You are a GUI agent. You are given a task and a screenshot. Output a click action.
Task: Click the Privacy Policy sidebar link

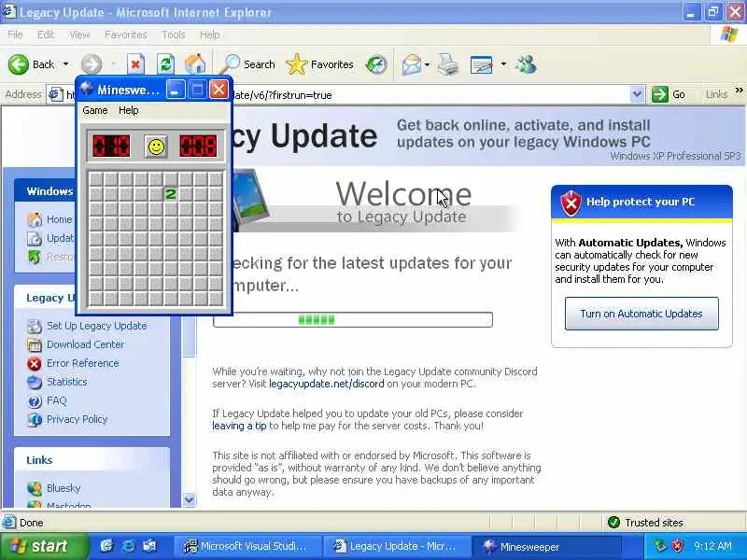tap(78, 419)
